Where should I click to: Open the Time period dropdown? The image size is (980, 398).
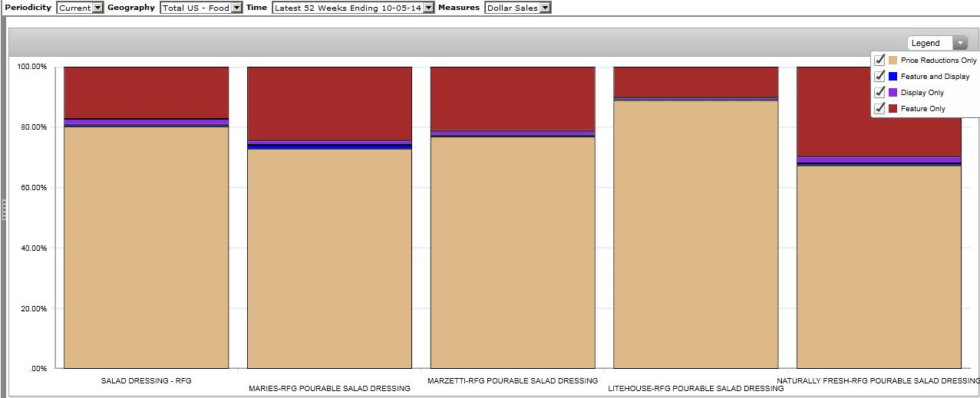428,8
